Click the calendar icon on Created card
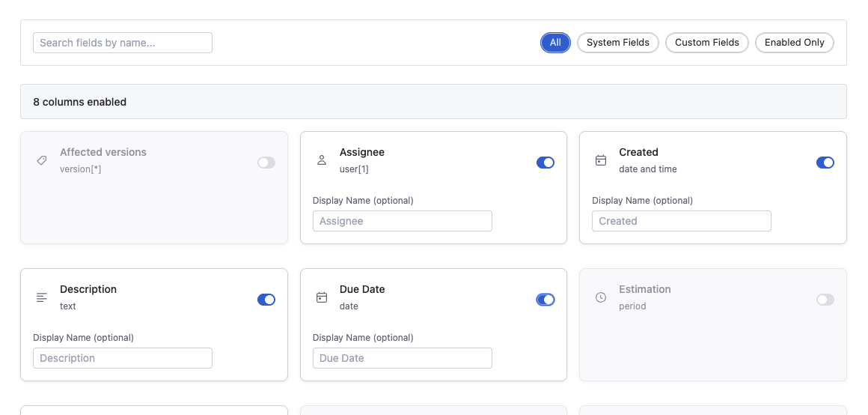Viewport: 868px width, 415px height. (x=601, y=160)
